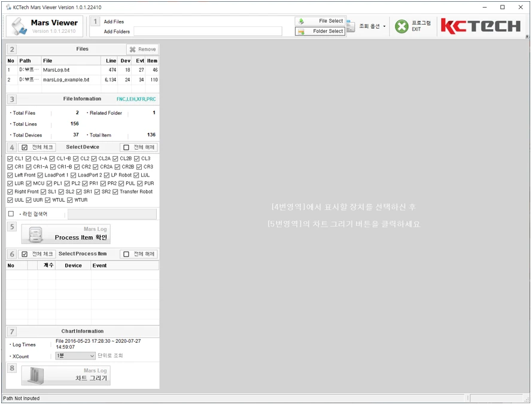532x405 pixels.
Task: Toggle the Transfer Robot checkbox
Action: tap(115, 192)
